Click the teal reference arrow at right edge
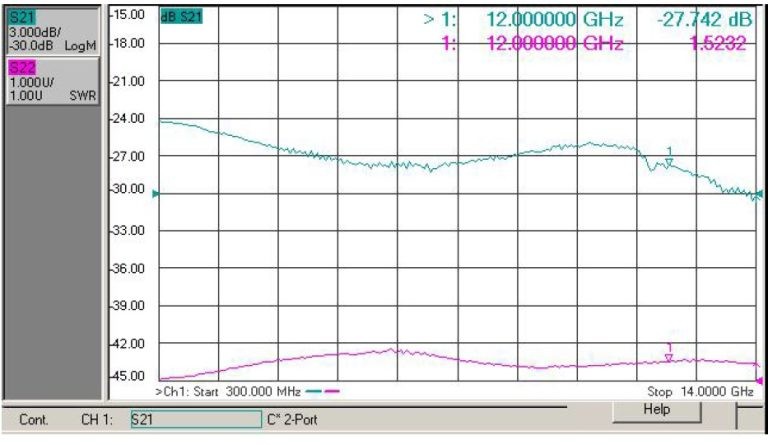 [759, 194]
